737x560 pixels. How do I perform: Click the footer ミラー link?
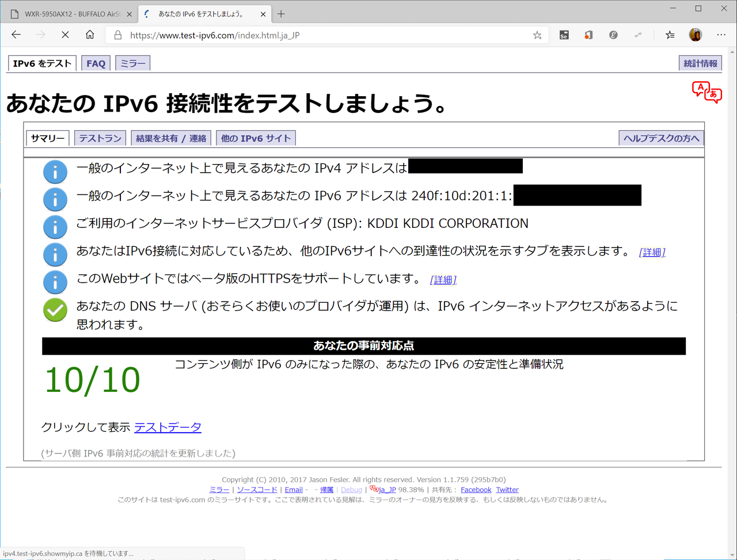pyautogui.click(x=219, y=490)
